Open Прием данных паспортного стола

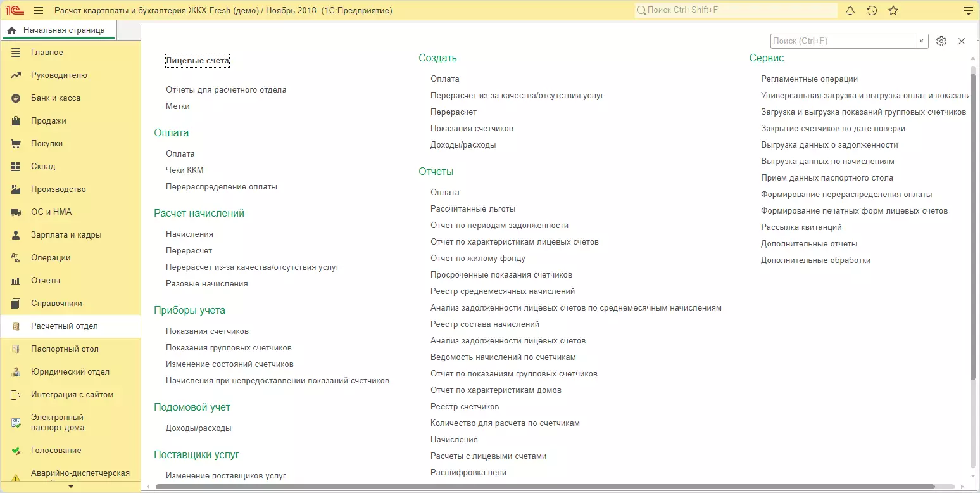tap(827, 178)
